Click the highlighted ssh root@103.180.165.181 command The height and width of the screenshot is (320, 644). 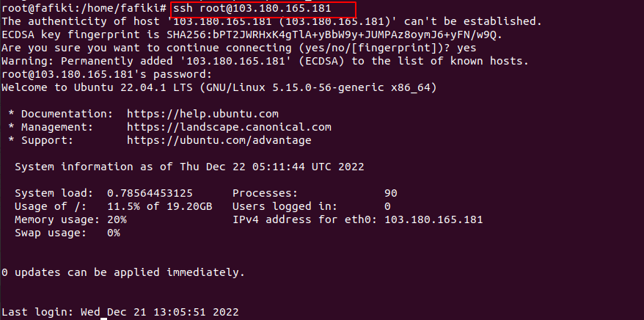click(252, 9)
